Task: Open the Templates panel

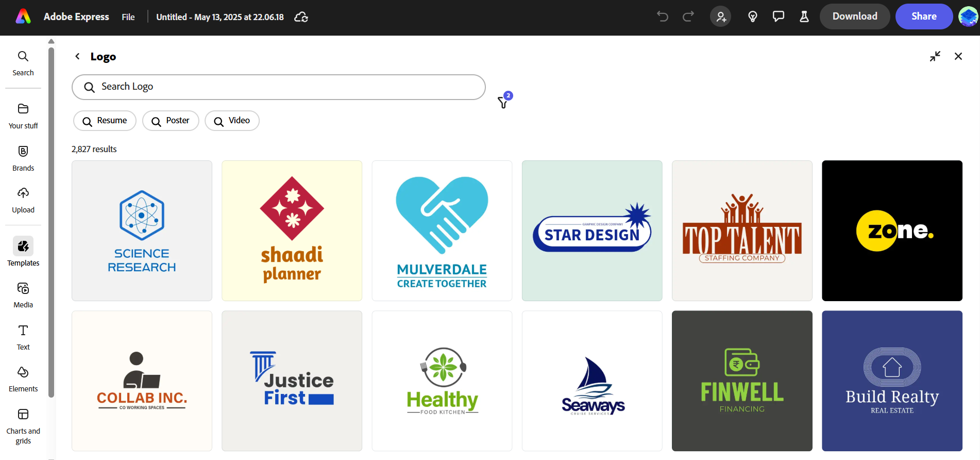Action: coord(23,252)
